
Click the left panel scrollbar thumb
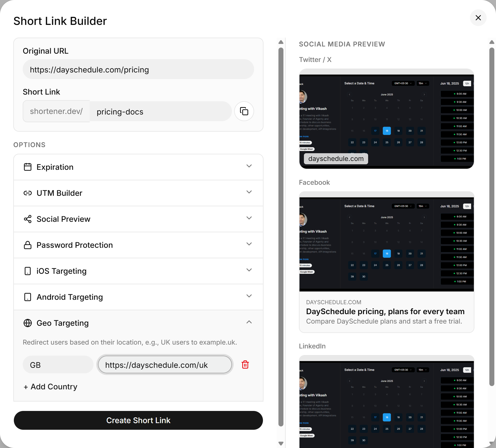coord(281,237)
